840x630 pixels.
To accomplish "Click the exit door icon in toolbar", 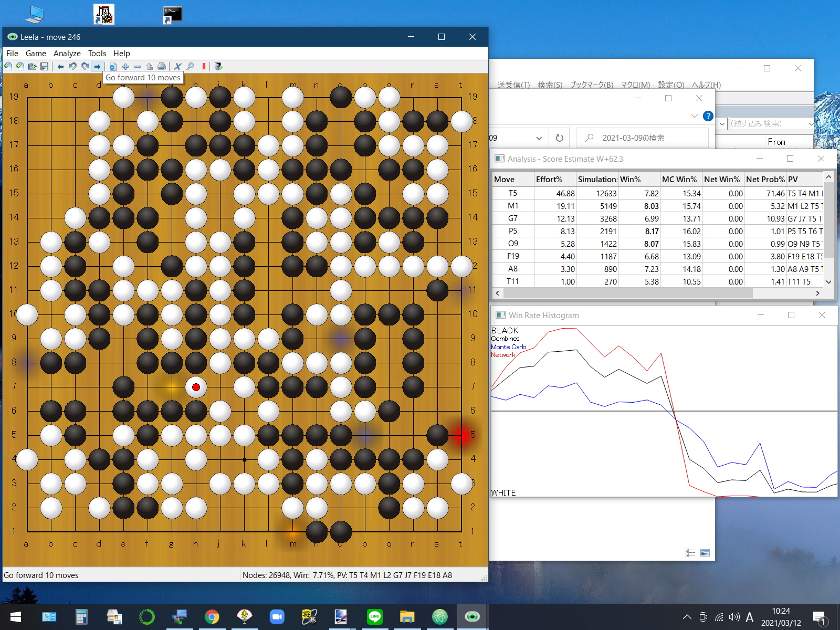I will tap(218, 66).
